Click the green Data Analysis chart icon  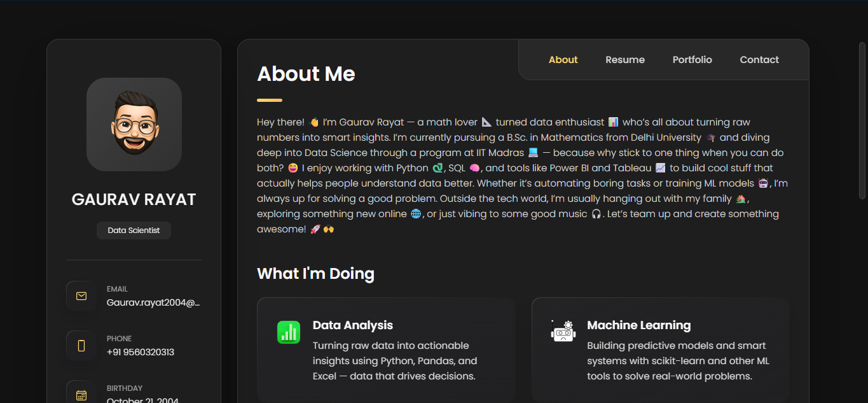[289, 332]
